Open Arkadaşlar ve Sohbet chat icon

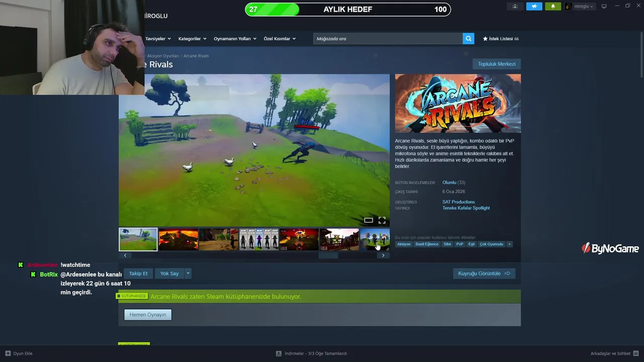(x=636, y=353)
